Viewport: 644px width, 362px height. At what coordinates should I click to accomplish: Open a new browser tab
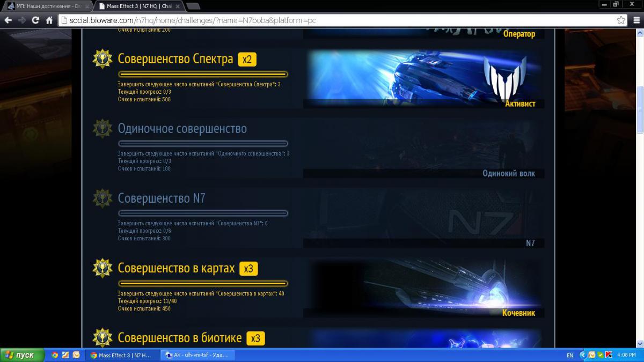click(193, 6)
